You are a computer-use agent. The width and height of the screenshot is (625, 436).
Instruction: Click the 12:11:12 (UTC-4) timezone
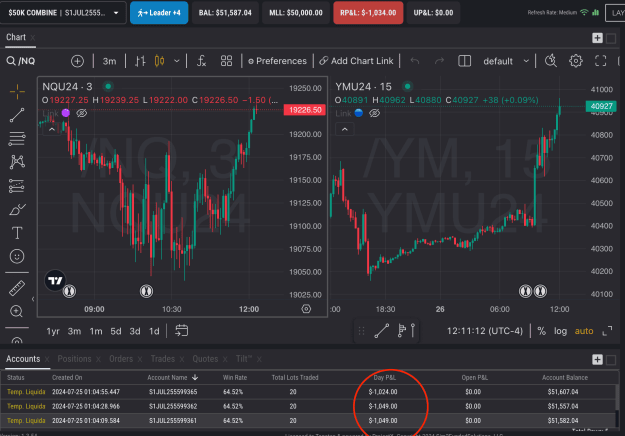coord(484,331)
